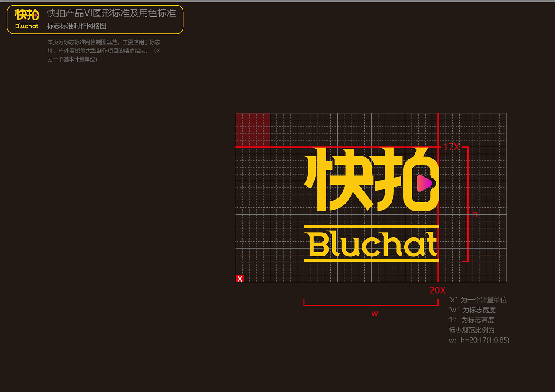Select the red h height label
Image resolution: width=555 pixels, height=392 pixels.
pyautogui.click(x=475, y=214)
